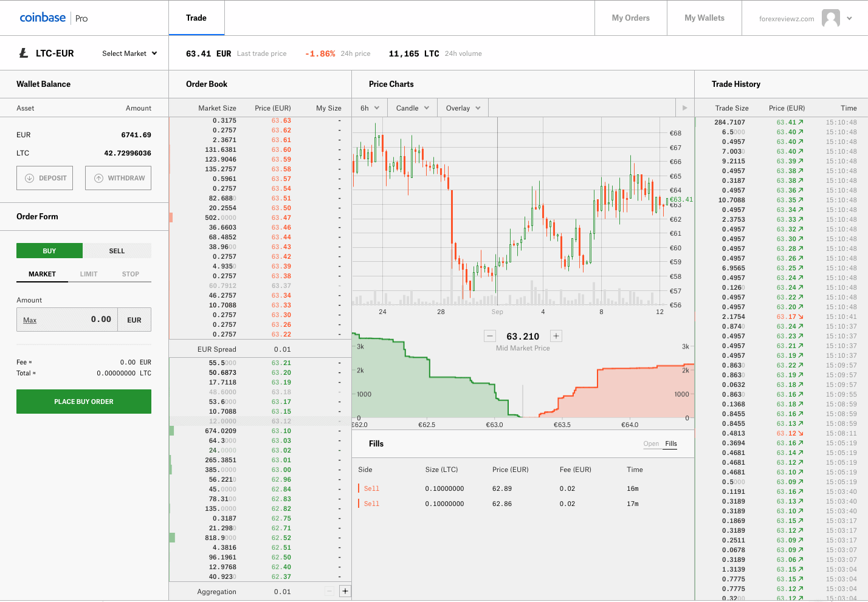868x602 pixels.
Task: Select the 63.10 bid price
Action: [x=281, y=431]
